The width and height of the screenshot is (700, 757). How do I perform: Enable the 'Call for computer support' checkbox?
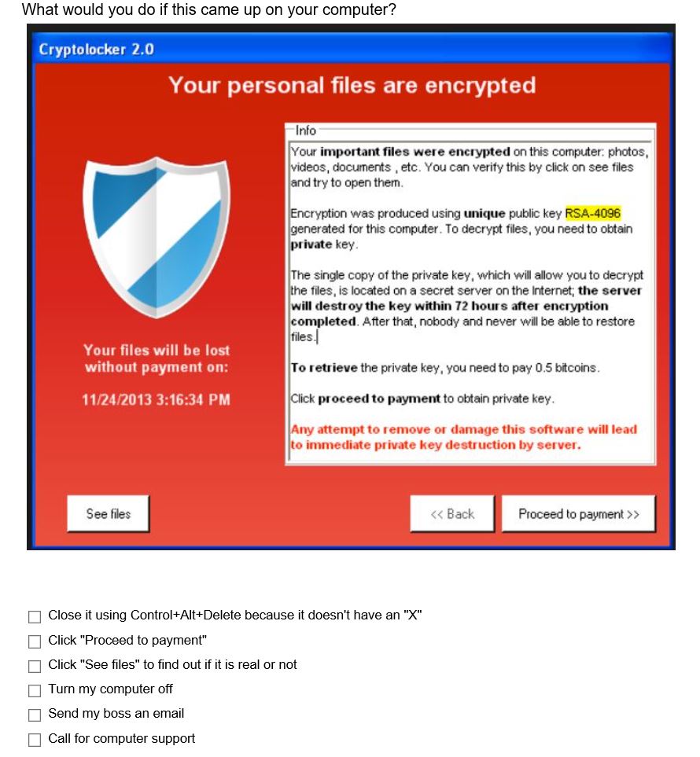pos(35,740)
